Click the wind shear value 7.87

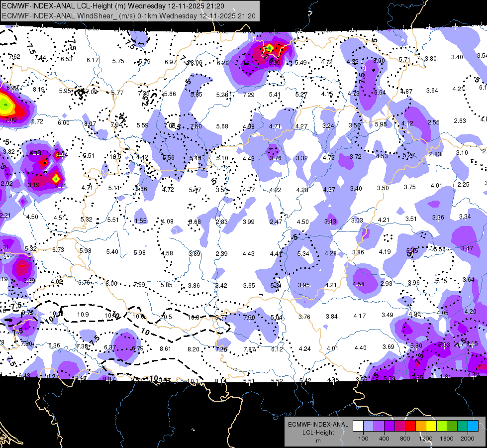pos(249,349)
